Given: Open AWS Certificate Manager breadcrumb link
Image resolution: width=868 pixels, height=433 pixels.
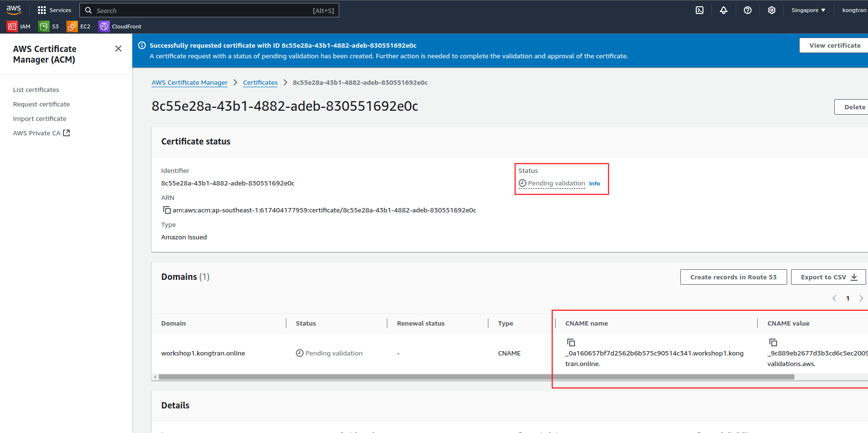Looking at the screenshot, I should (190, 82).
